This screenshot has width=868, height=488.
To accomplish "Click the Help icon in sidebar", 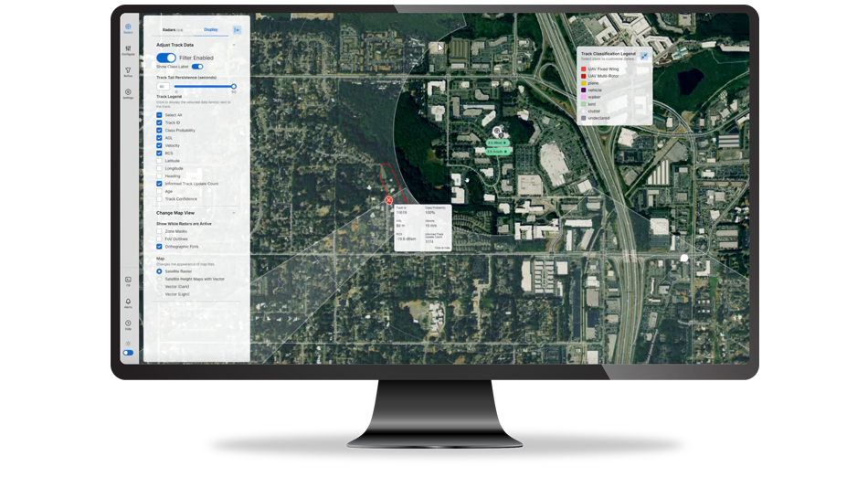I will (x=128, y=324).
